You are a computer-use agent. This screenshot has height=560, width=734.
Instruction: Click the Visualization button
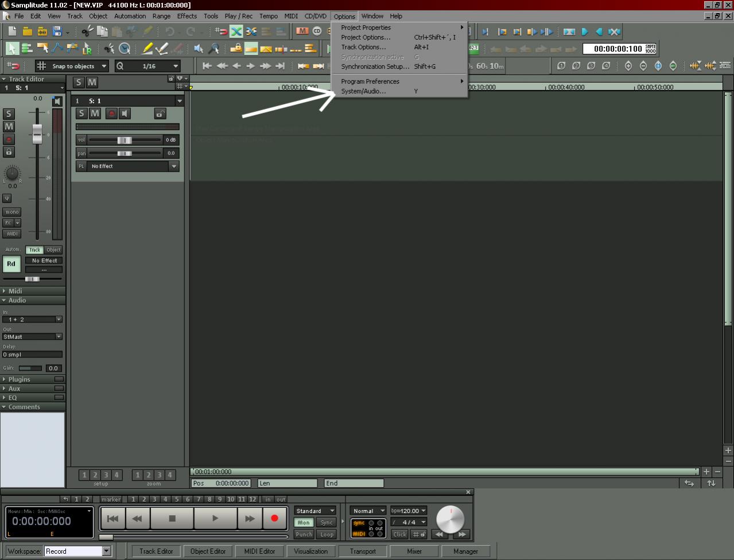click(311, 551)
